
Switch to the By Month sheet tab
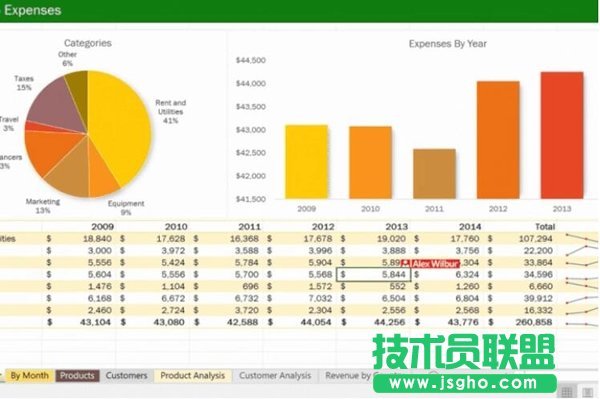tap(29, 375)
